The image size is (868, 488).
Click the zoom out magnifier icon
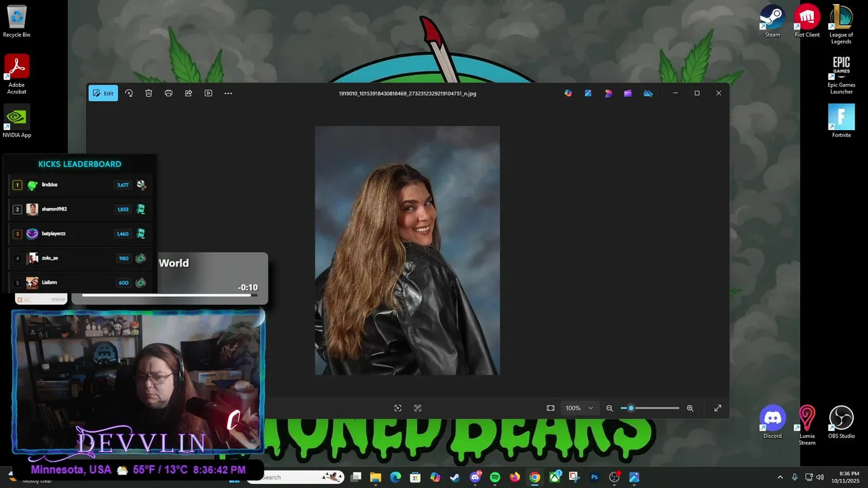coord(610,408)
